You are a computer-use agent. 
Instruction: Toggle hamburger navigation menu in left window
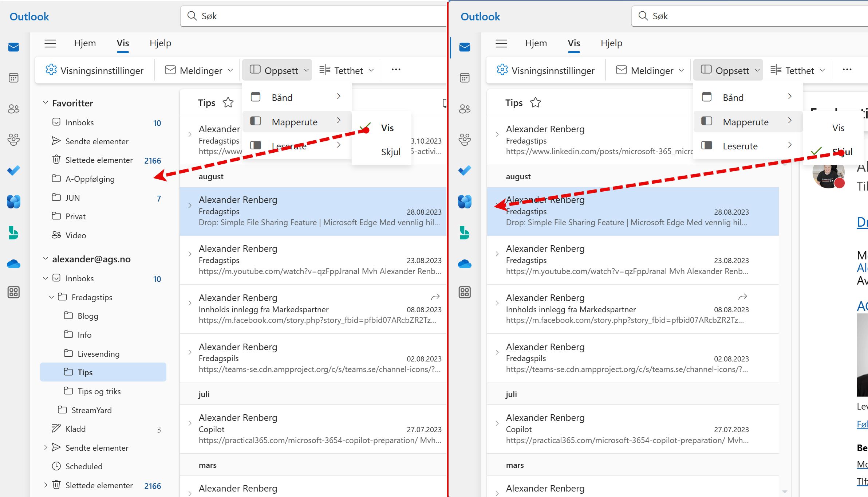[50, 44]
